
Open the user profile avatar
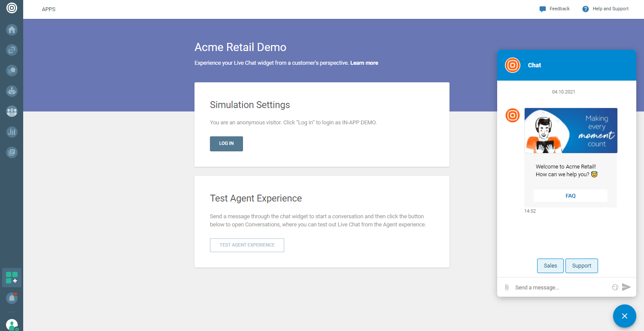[12, 325]
